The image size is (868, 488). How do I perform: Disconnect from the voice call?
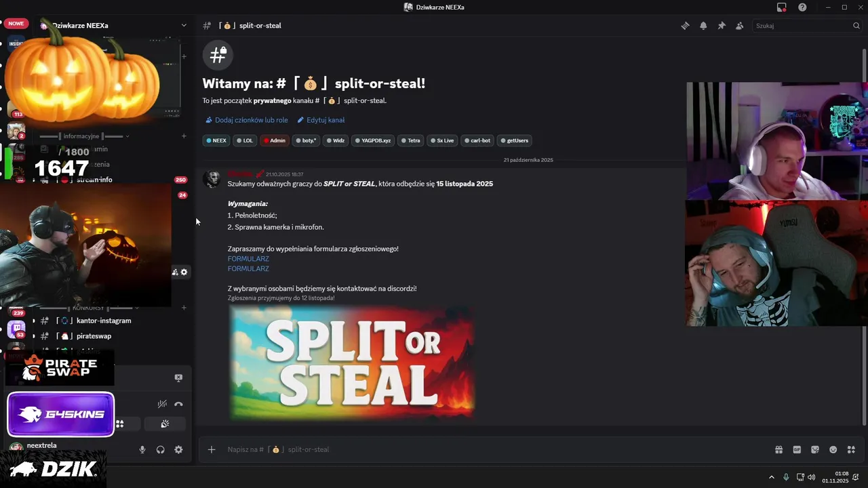click(178, 404)
